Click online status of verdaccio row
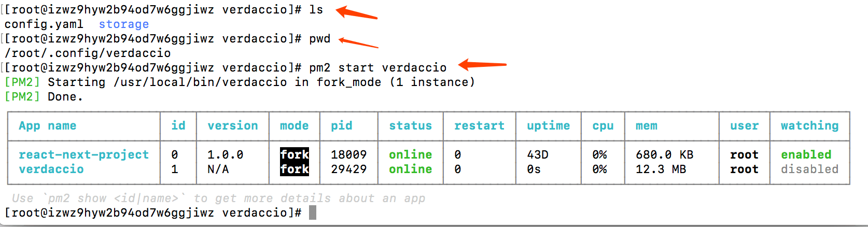868x227 pixels. [x=411, y=169]
